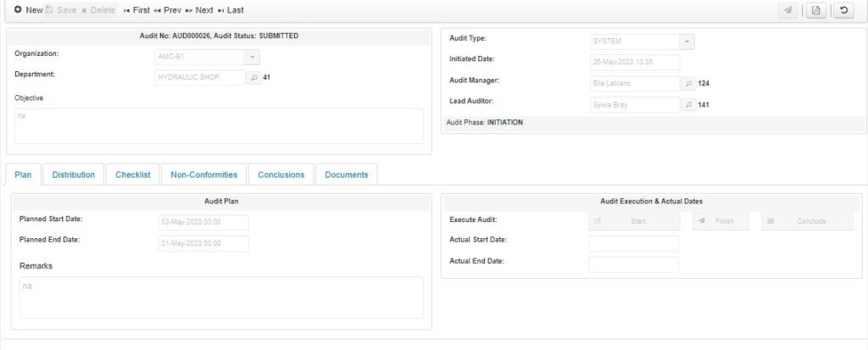Open the Checklist tab
The height and width of the screenshot is (350, 868).
[132, 175]
